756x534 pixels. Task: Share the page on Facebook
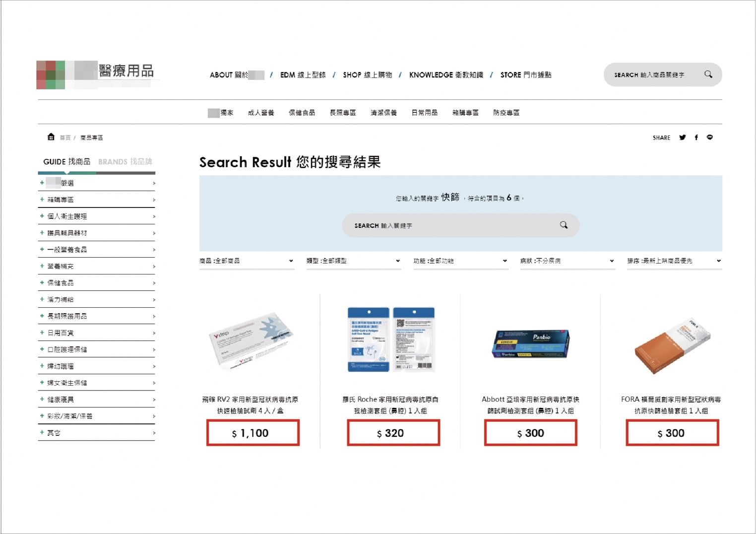696,137
